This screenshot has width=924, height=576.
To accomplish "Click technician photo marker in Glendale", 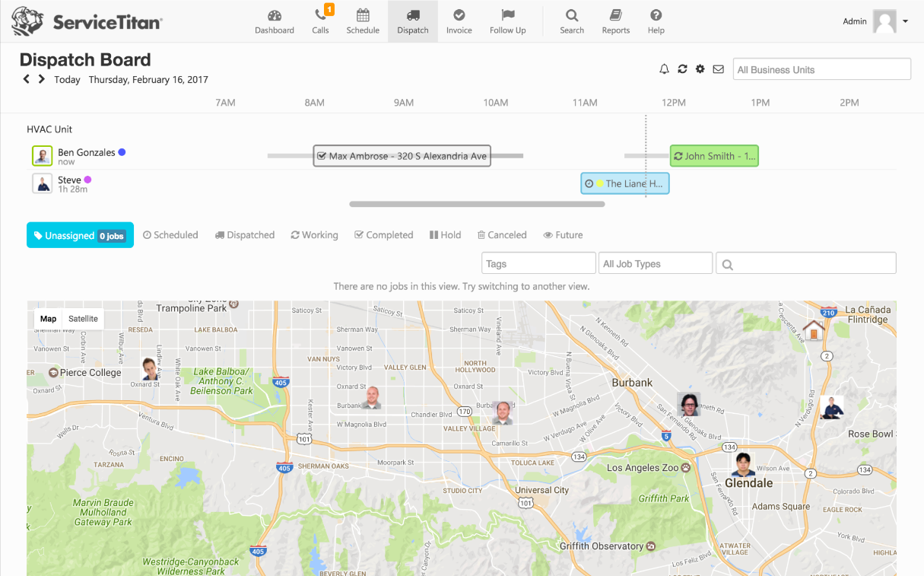I will tap(744, 465).
